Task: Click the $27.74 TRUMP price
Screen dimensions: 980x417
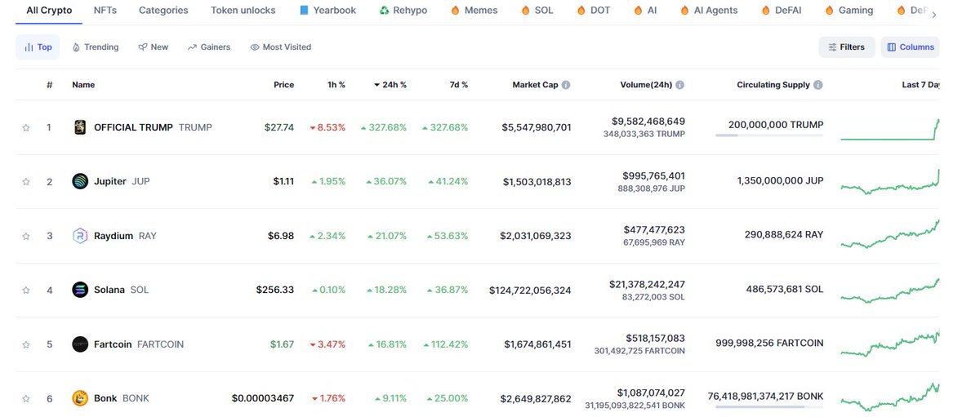Action: [x=278, y=127]
